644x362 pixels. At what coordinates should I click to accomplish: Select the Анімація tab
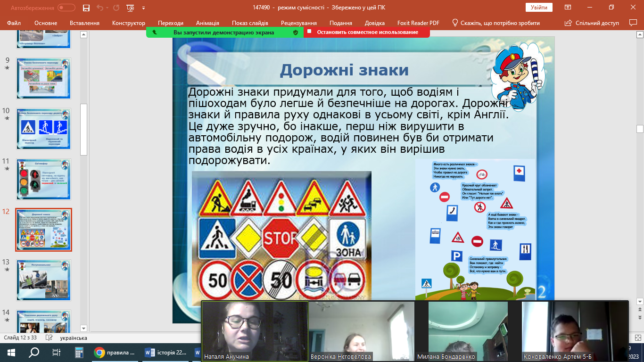coord(207,23)
